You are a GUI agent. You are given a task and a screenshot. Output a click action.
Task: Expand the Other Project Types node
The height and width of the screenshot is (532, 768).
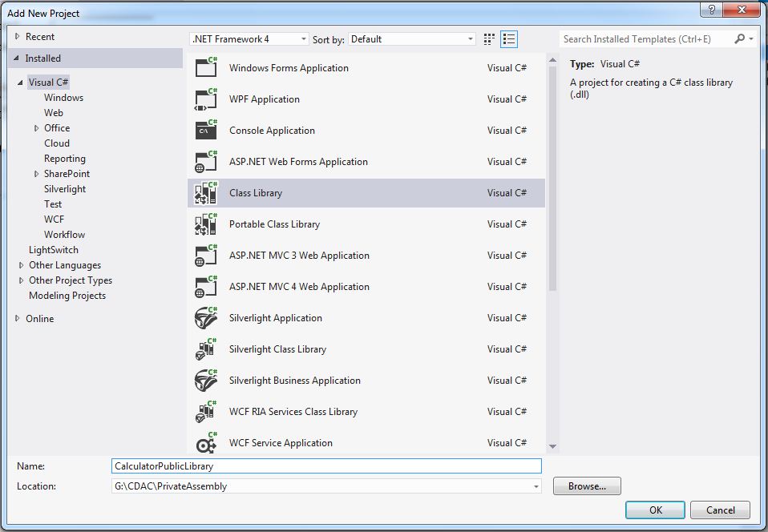[21, 280]
